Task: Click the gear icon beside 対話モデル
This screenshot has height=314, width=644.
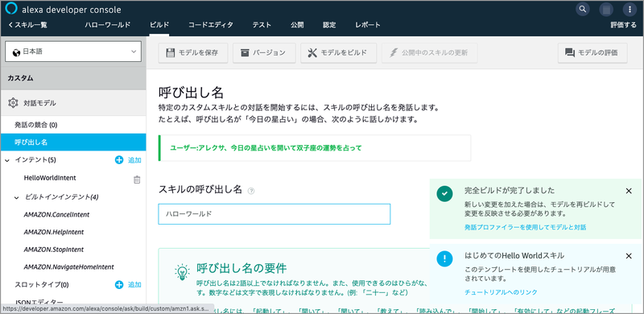Action: [x=13, y=103]
